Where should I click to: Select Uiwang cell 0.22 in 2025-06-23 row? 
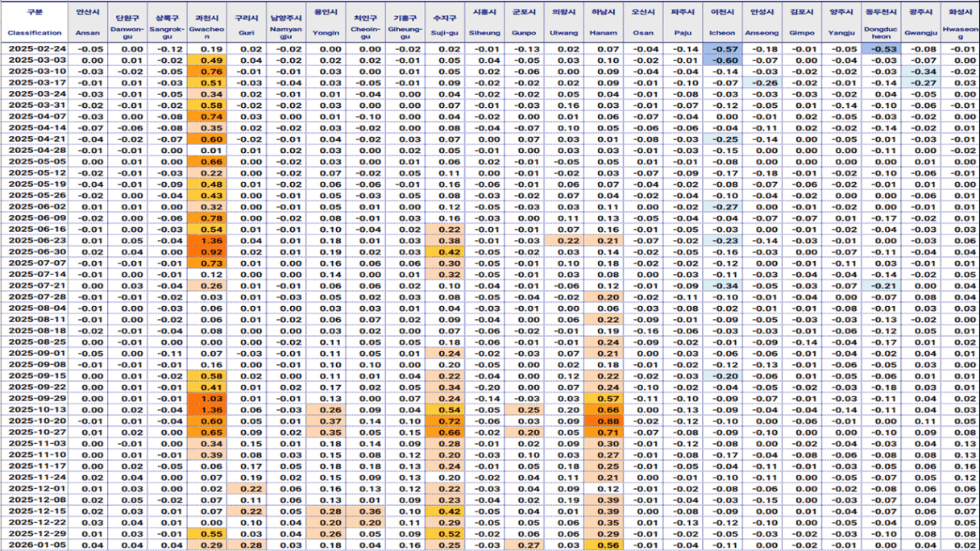click(x=564, y=241)
